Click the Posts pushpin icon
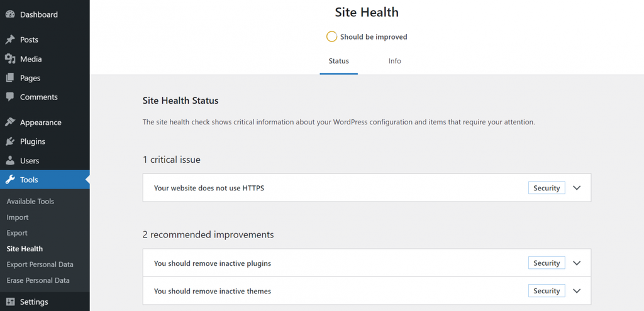 [10, 40]
